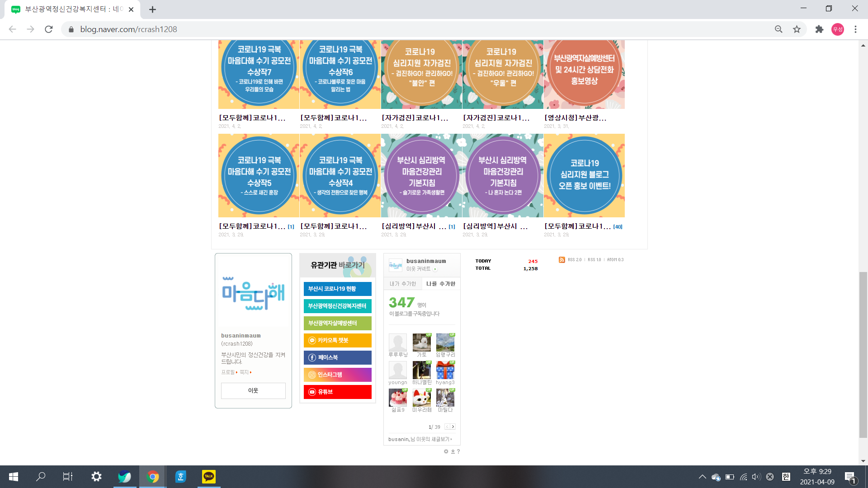The image size is (868, 488).
Task: Select 나를 추가한 tab
Action: 441,284
